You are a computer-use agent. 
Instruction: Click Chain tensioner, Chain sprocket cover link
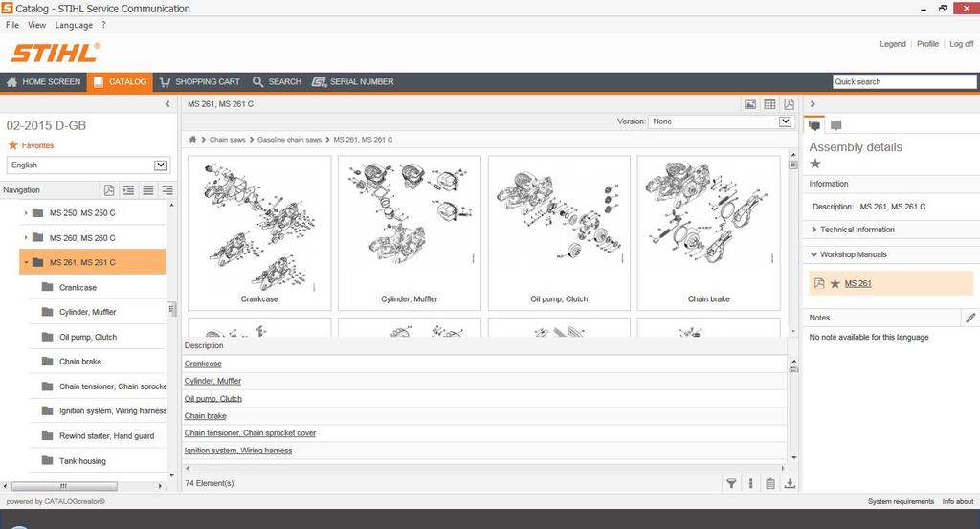point(250,432)
